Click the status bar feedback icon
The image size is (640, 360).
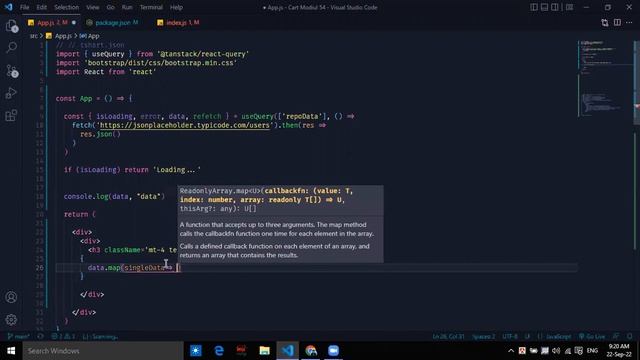pos(616,337)
